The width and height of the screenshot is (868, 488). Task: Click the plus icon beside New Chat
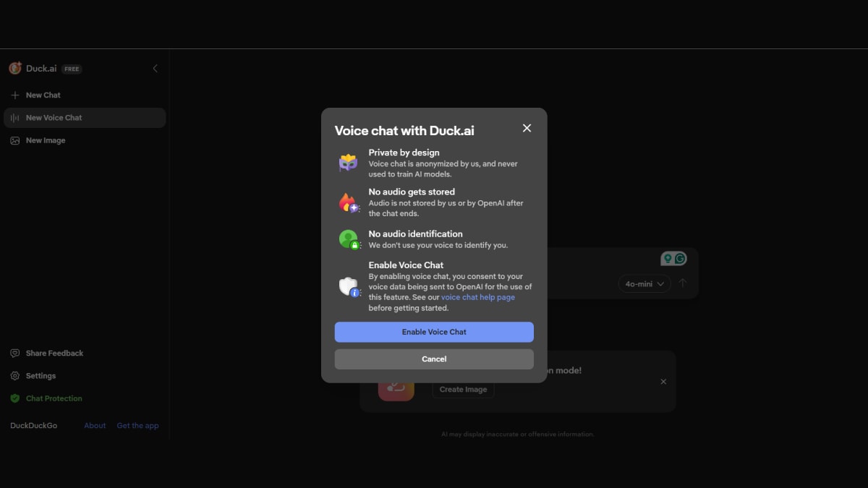pos(14,95)
